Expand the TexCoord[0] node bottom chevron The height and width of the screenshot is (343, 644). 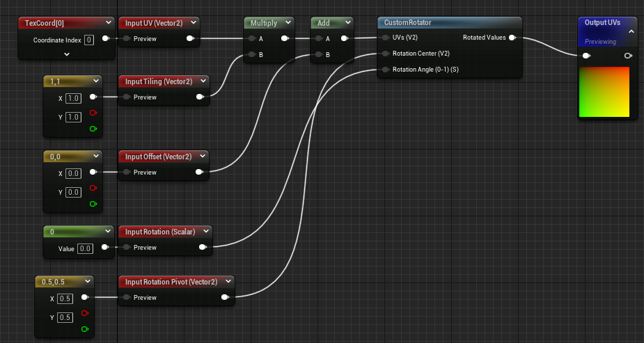click(67, 54)
